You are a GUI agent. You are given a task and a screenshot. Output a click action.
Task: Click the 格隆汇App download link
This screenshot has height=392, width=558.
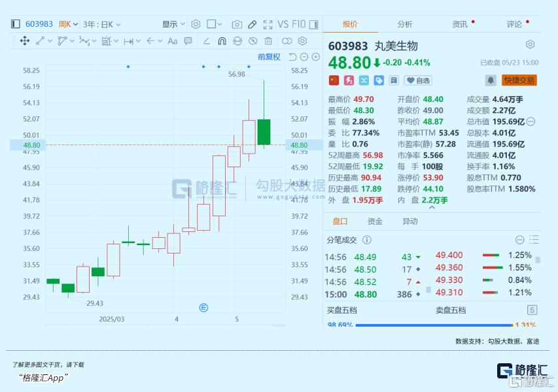(43, 378)
